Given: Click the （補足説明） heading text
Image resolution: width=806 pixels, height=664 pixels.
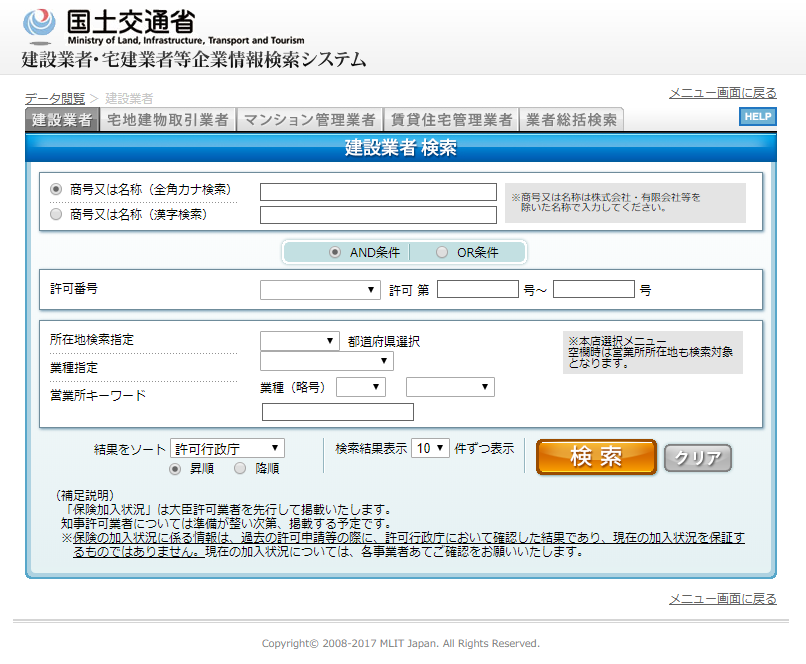Looking at the screenshot, I should click(x=85, y=495).
